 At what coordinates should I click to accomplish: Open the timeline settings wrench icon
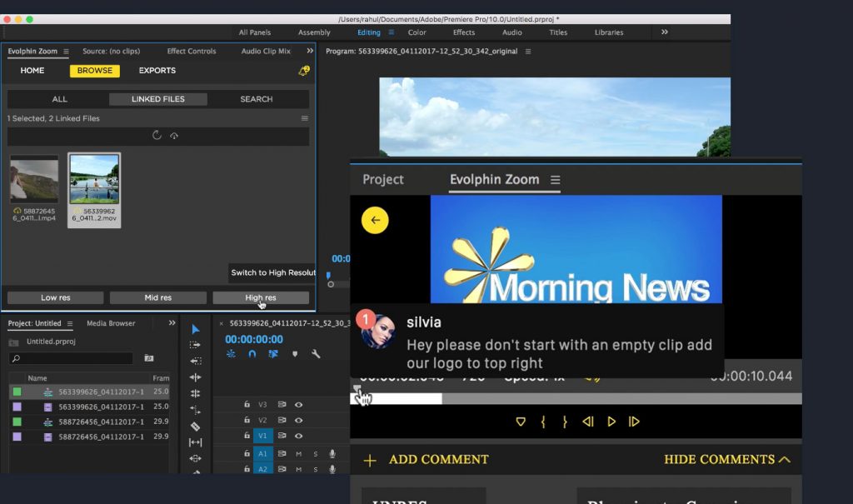316,354
